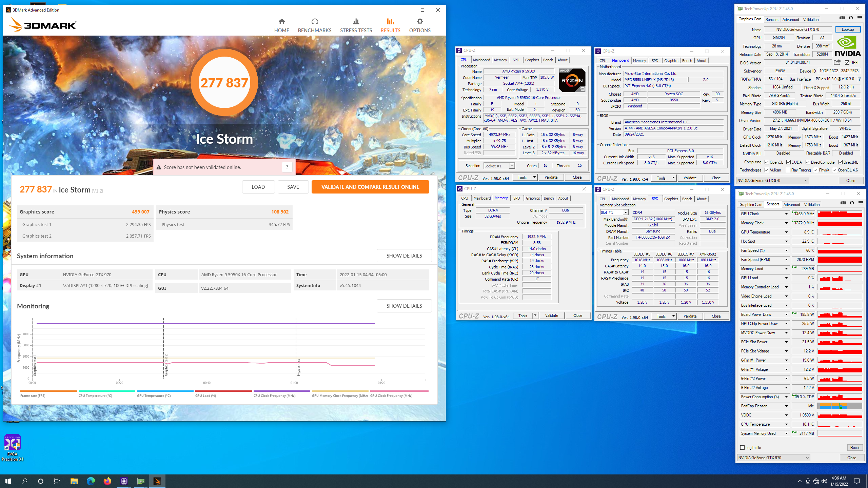Screen dimensions: 868x488
Task: Expand Board Power Draw sensor dropdown
Action: 786,314
